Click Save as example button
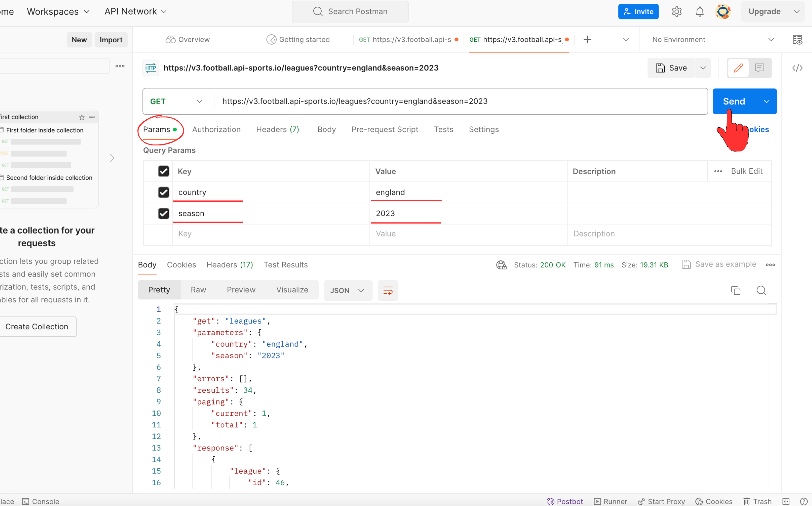The image size is (812, 506). point(719,265)
